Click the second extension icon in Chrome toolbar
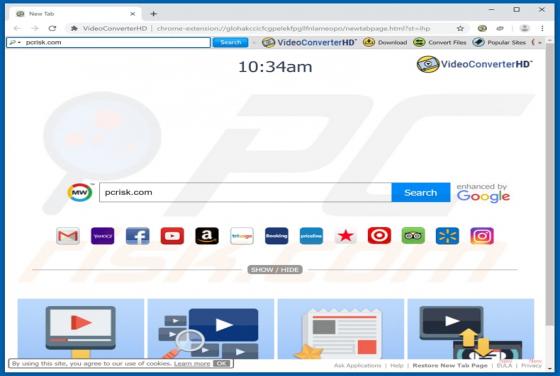Viewport: 560px width, 376px height. 500,28
